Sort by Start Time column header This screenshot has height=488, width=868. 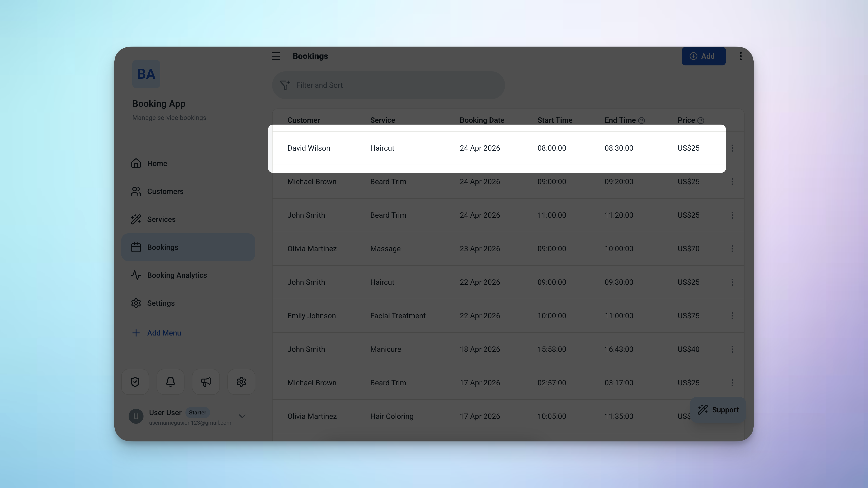pyautogui.click(x=555, y=120)
